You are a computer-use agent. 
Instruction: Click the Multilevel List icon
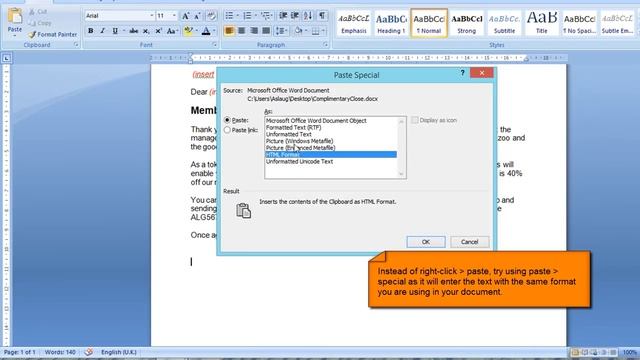coord(266,16)
